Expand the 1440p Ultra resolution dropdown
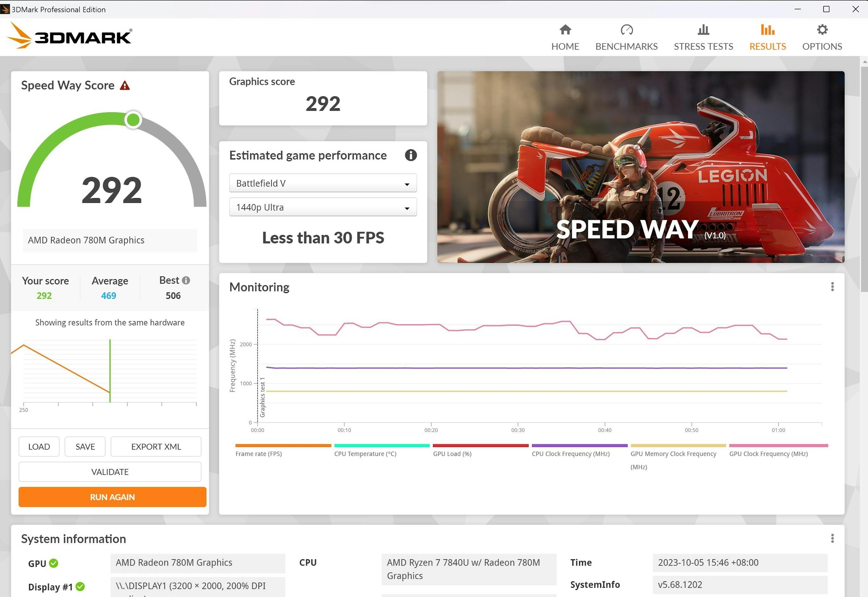The width and height of the screenshot is (868, 597). 322,207
